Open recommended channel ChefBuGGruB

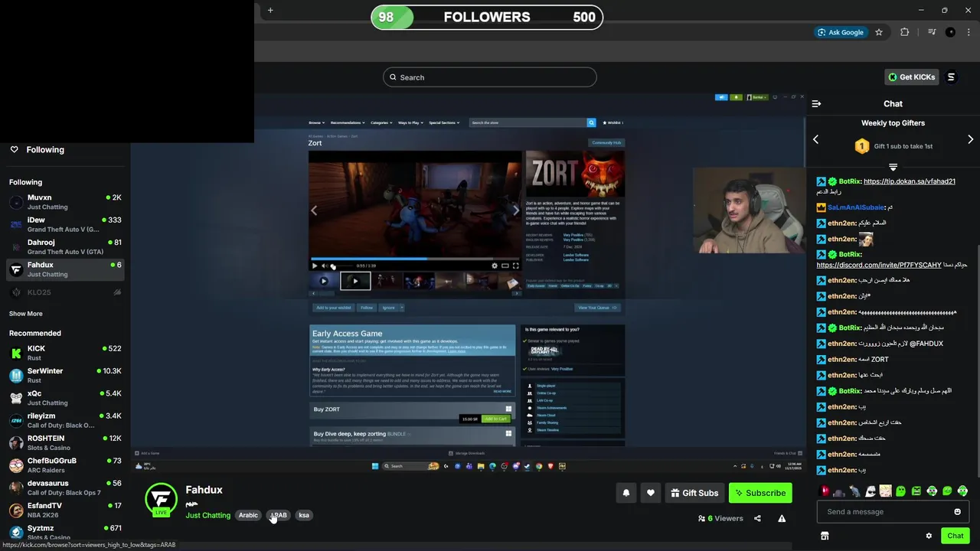65,465
